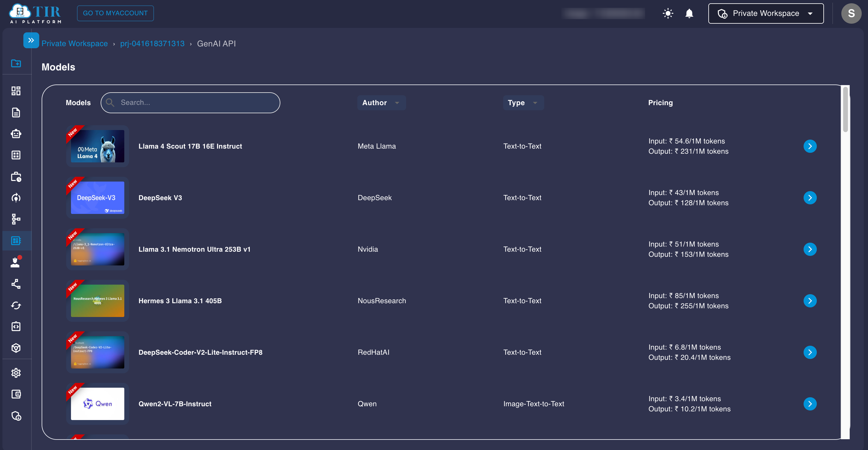Open the briefcase clock icon in sidebar
Viewport: 868px width, 450px height.
pos(16,177)
